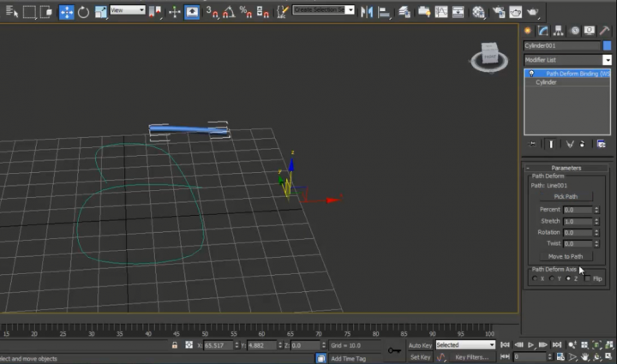The image size is (617, 364).
Task: Click the Configure Modifier Sets icon
Action: pos(601,144)
